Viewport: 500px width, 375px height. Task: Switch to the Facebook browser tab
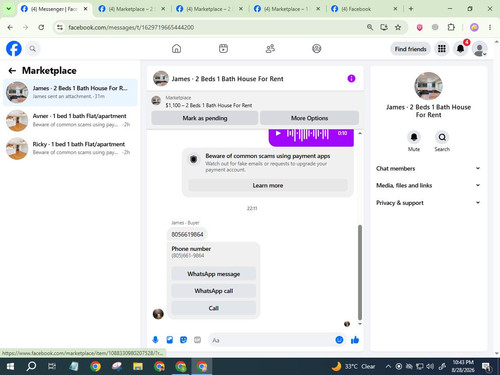tap(364, 9)
